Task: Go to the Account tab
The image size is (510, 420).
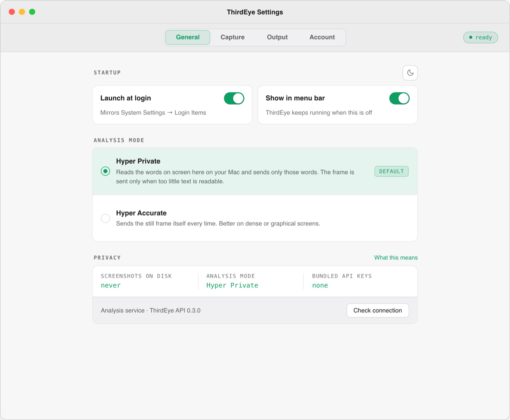Action: (x=322, y=37)
